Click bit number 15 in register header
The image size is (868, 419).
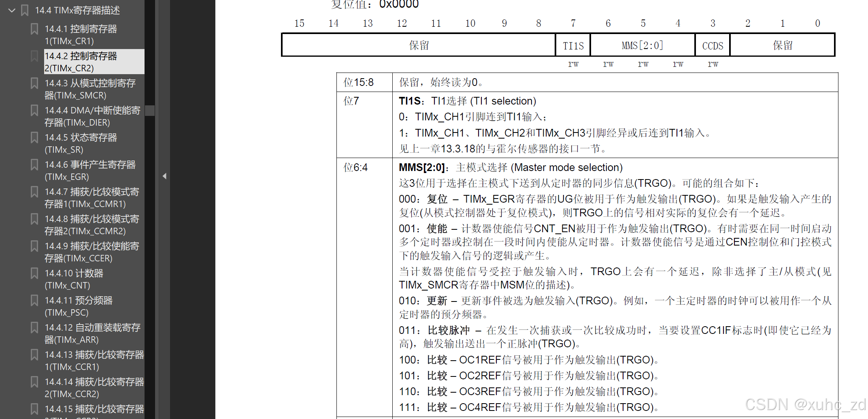coord(299,23)
